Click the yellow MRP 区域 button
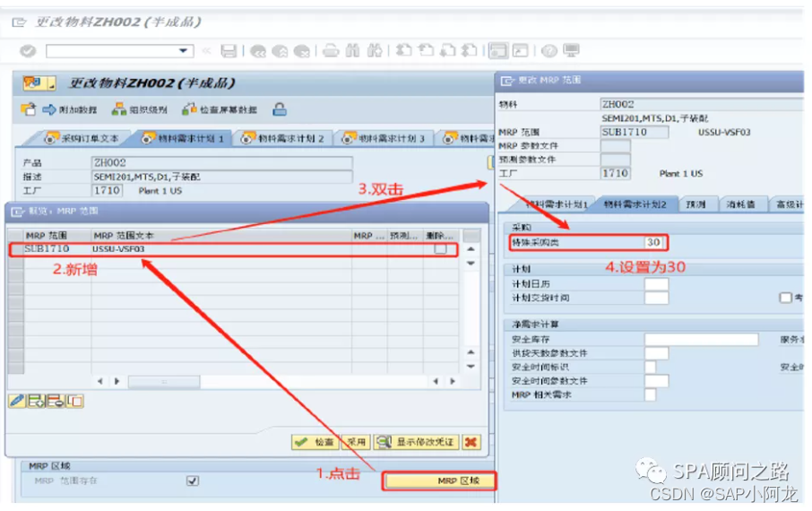Screen dimensions: 812x511 (x=439, y=481)
